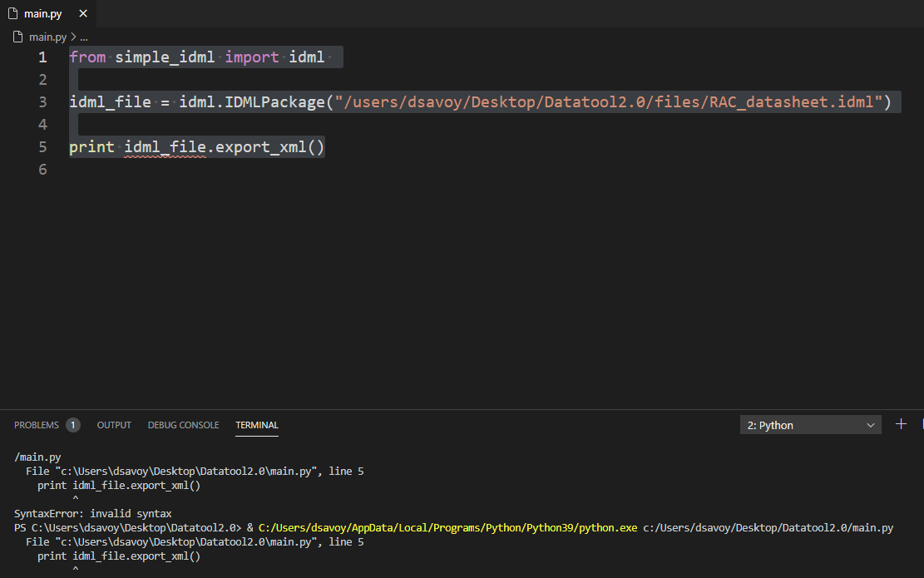924x578 pixels.
Task: Click the 'print' keyword on line 5
Action: 91,146
